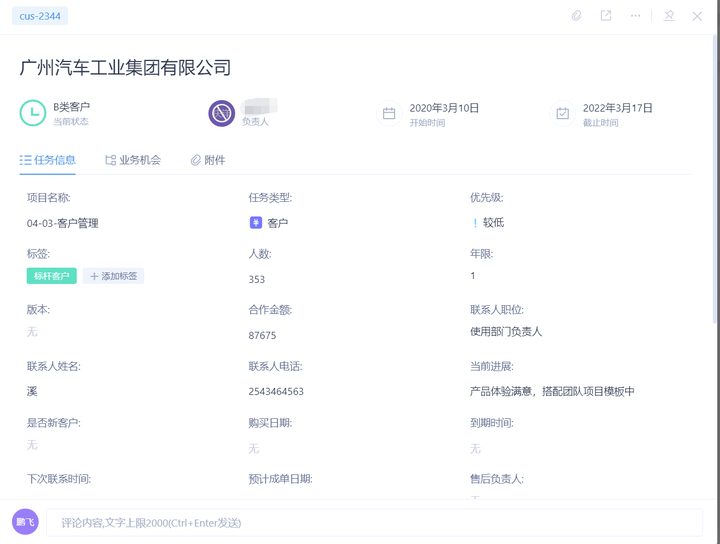This screenshot has height=544, width=720.
Task: Select start date 2020年3月10日
Action: 444,108
